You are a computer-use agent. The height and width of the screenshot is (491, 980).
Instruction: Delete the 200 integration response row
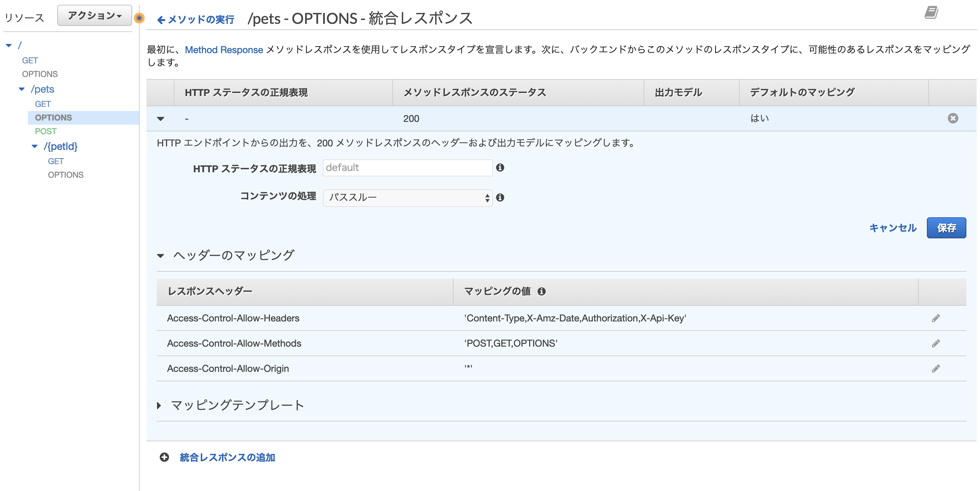pos(953,118)
